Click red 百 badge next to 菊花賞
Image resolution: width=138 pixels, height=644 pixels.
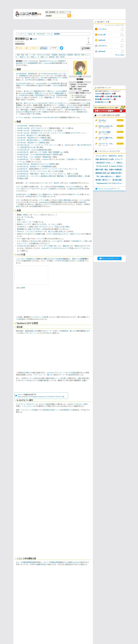[x=101, y=99]
